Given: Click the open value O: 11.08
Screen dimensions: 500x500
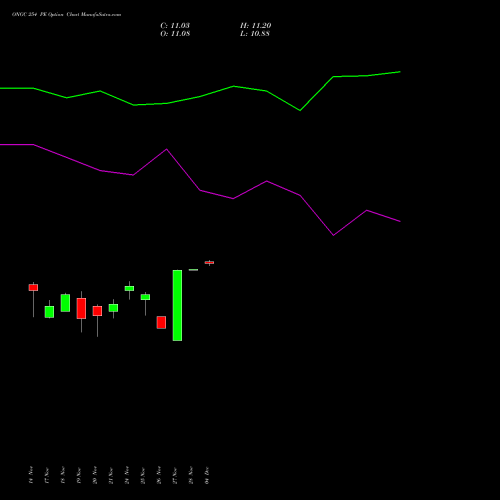Looking at the screenshot, I should pyautogui.click(x=175, y=34).
